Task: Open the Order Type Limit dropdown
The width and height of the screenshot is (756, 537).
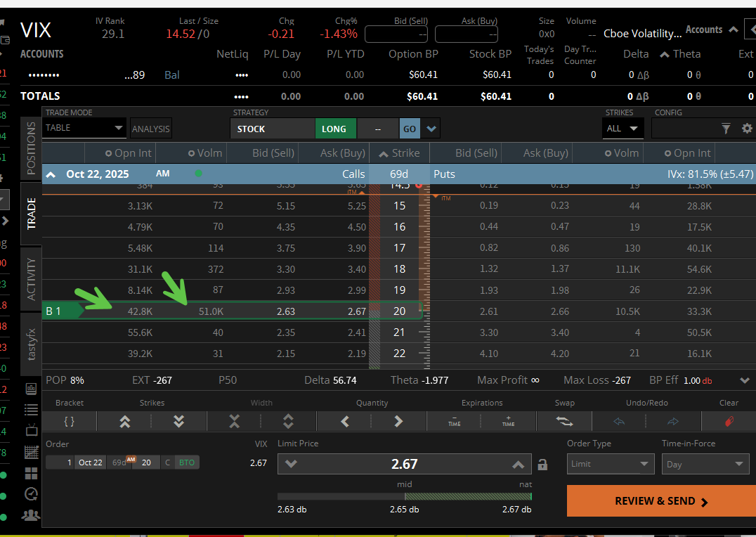Action: tap(611, 464)
